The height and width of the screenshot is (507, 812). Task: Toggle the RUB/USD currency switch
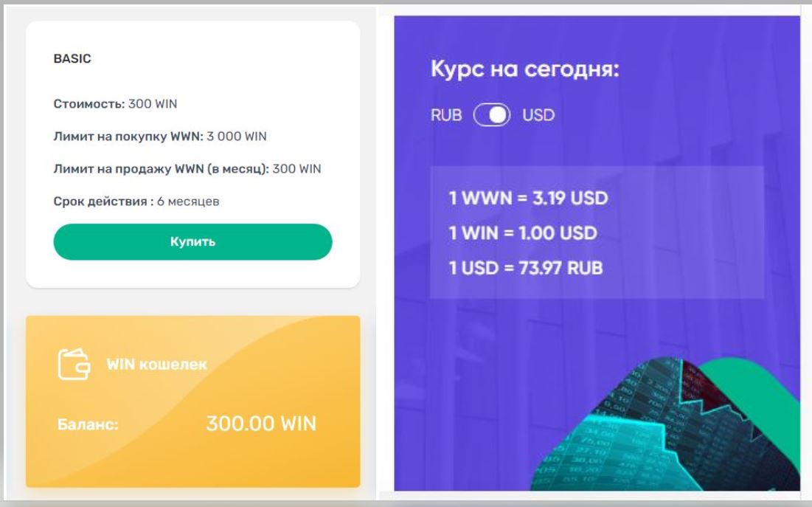[491, 115]
